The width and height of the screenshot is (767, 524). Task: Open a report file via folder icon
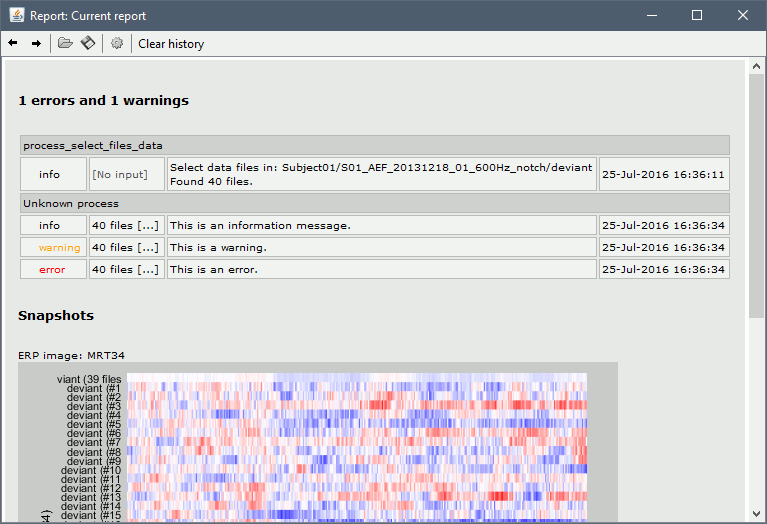(65, 43)
